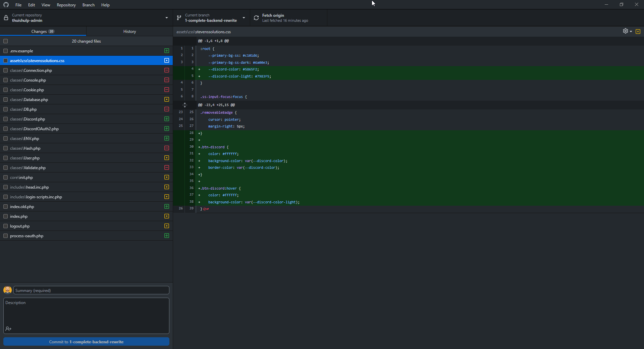This screenshot has height=349, width=644.
Task: Open the Repository menu
Action: click(66, 5)
